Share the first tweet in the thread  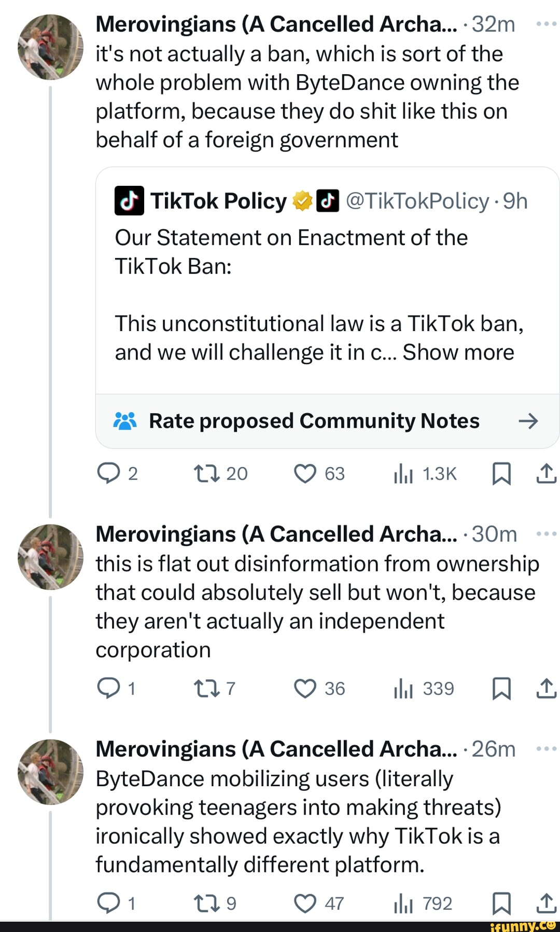click(x=546, y=473)
